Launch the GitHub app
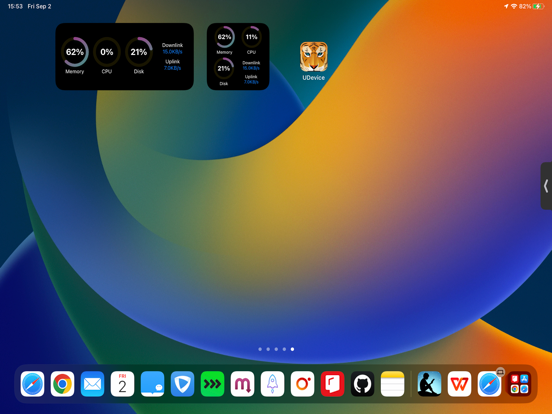The width and height of the screenshot is (552, 414). tap(363, 384)
